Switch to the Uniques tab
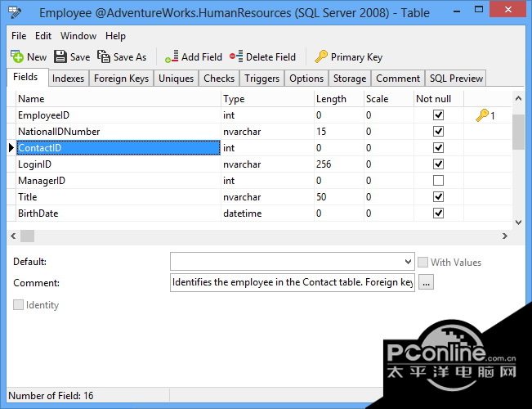The height and width of the screenshot is (409, 532). pos(176,79)
